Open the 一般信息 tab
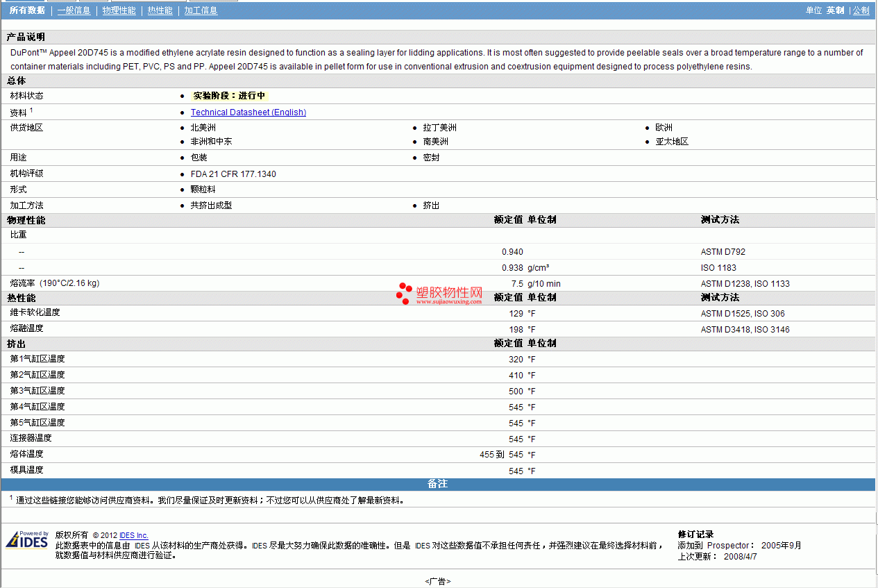 (74, 10)
